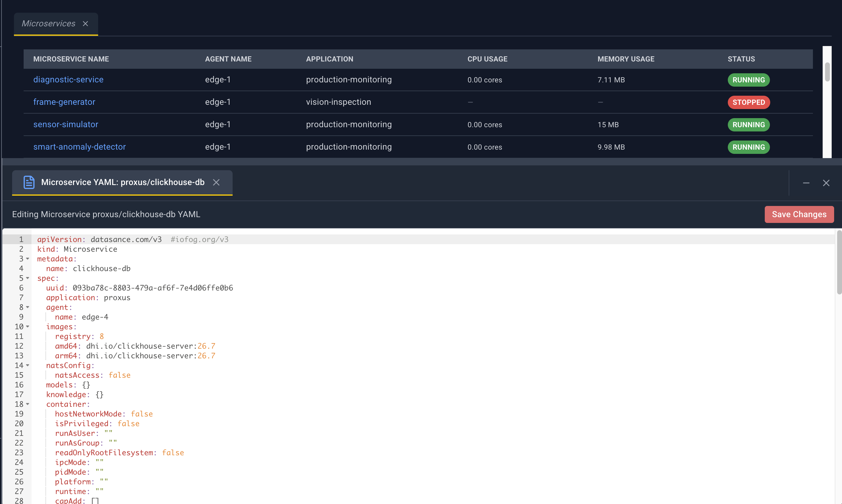Image resolution: width=842 pixels, height=504 pixels.
Task: Sort by MICROSERVICE NAME column header
Action: click(71, 59)
